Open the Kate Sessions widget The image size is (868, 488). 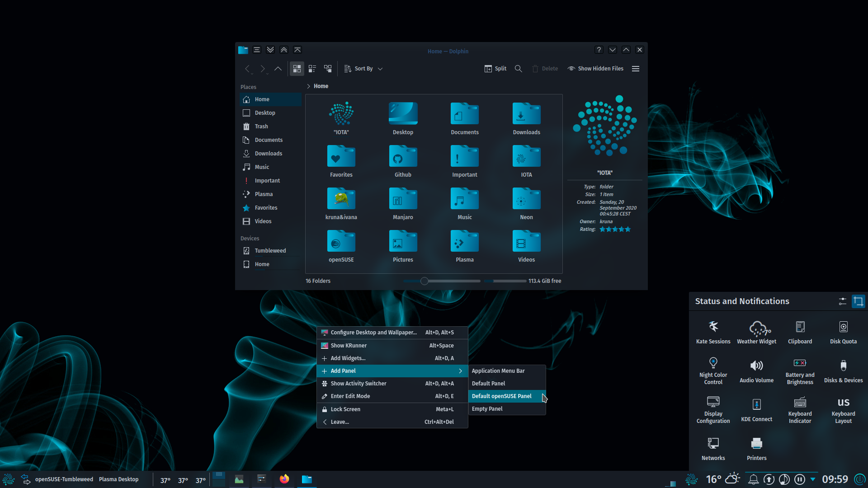click(713, 332)
